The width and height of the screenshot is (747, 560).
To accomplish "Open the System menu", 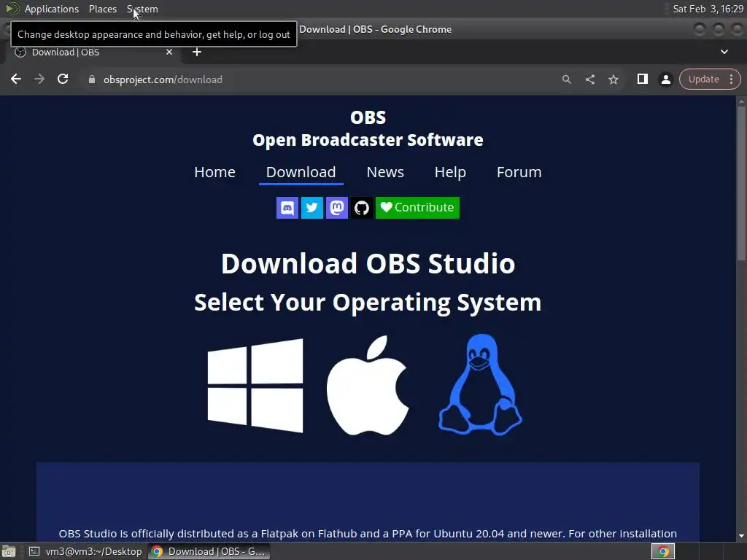I will click(x=142, y=9).
